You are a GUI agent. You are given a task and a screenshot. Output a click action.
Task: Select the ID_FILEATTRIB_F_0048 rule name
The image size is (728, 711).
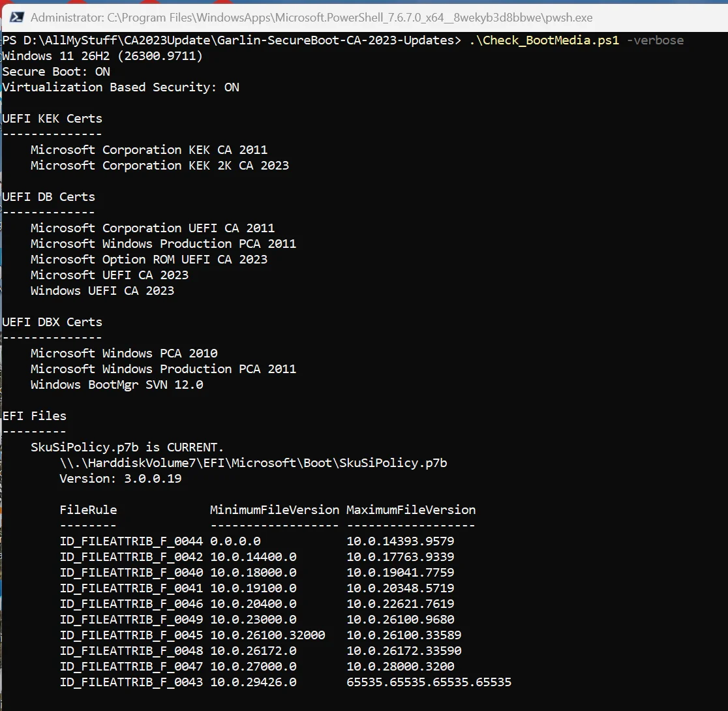[131, 651]
